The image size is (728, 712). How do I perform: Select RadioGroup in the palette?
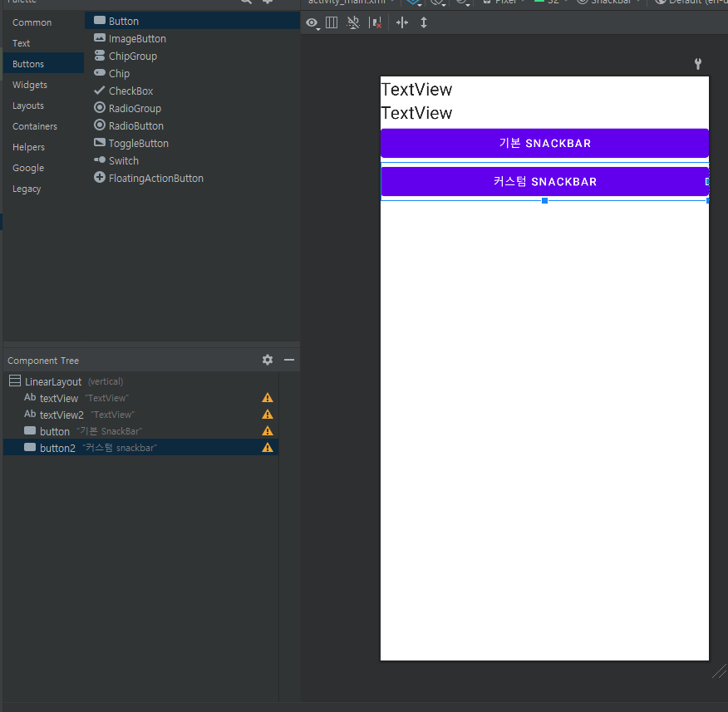point(192,108)
